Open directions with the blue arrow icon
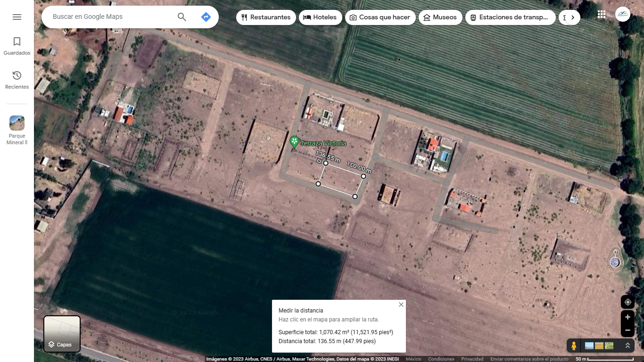 coord(206,17)
